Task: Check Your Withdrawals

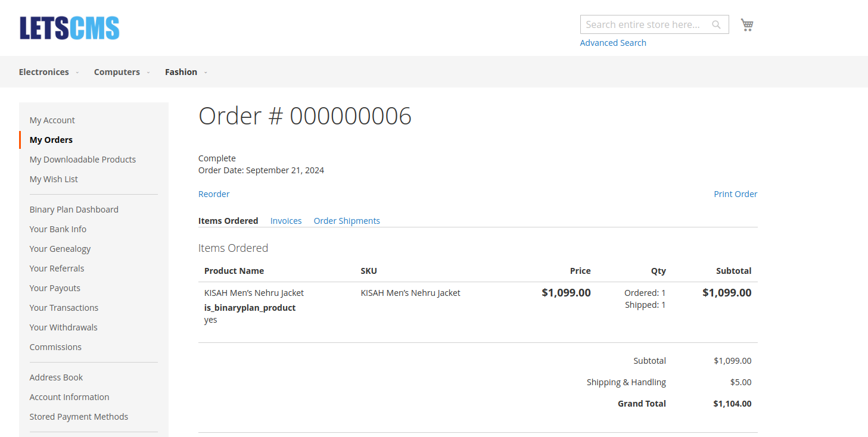Action: pos(63,327)
